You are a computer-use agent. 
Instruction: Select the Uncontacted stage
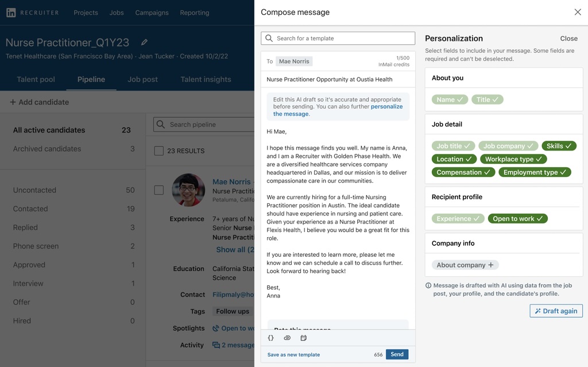pyautogui.click(x=73, y=190)
